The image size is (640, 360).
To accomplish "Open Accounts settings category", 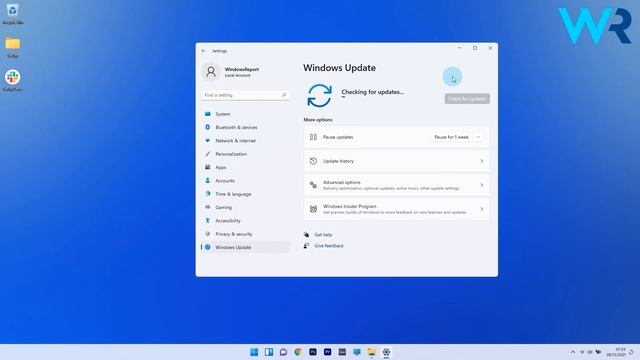I will (245, 181).
